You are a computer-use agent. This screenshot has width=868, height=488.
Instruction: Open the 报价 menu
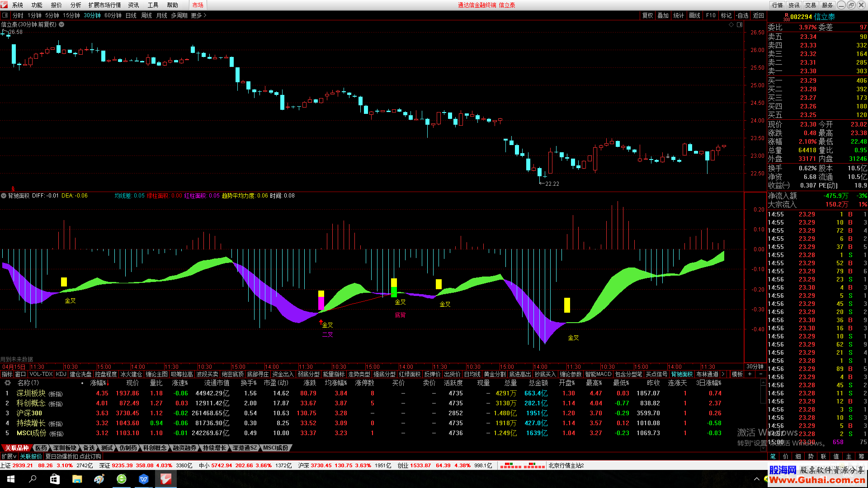pos(56,5)
